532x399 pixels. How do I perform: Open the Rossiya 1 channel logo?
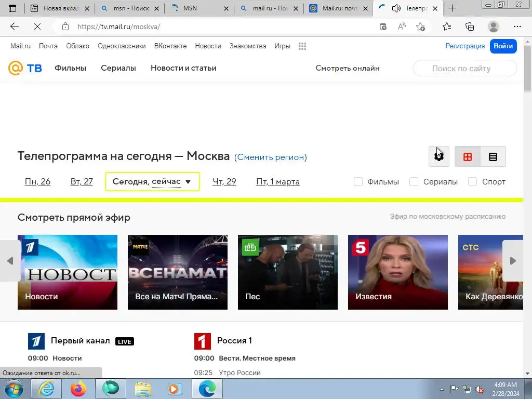click(x=203, y=341)
